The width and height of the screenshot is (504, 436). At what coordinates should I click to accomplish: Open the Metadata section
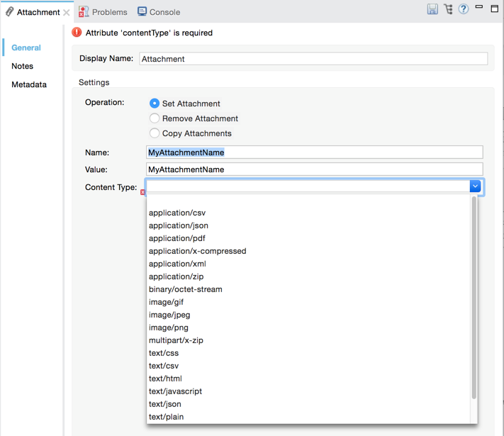(29, 84)
